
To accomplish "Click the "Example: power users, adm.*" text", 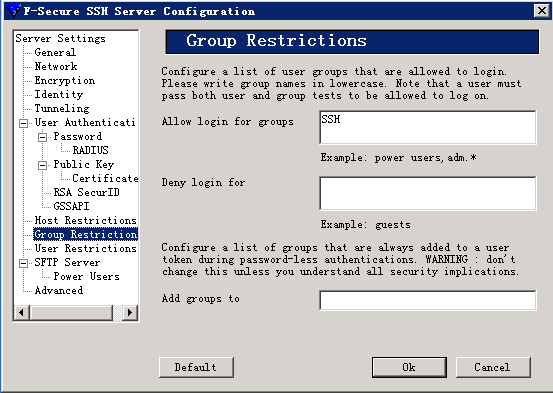I will tap(399, 157).
